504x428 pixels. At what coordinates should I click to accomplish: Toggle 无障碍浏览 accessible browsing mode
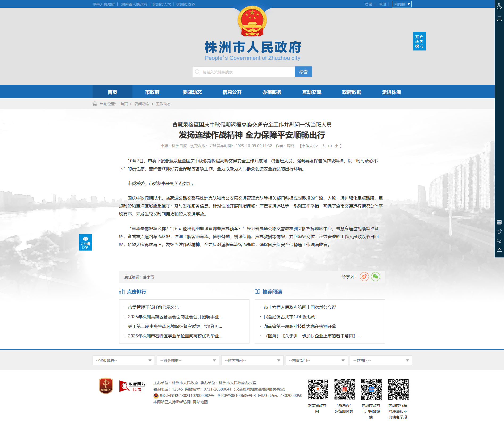point(86,242)
